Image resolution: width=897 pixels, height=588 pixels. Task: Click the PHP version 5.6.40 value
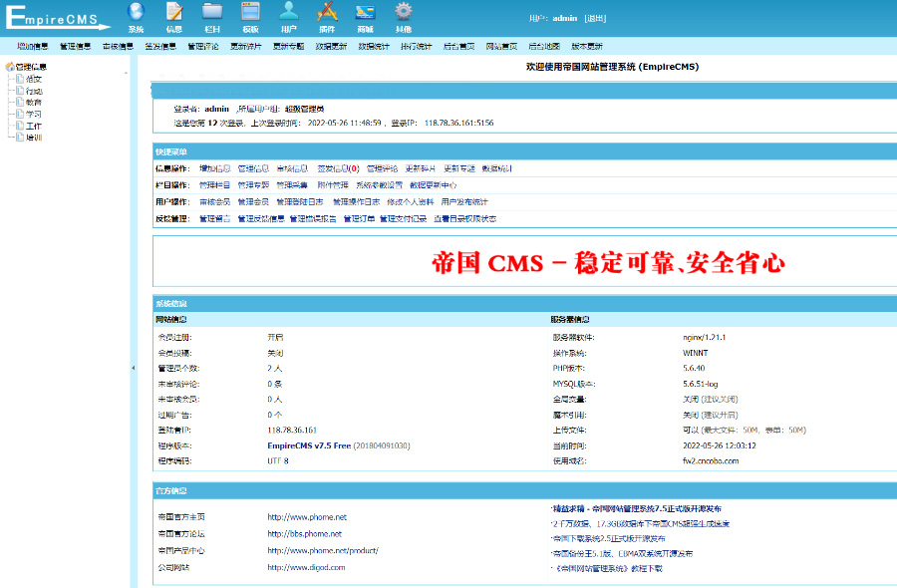click(x=694, y=369)
